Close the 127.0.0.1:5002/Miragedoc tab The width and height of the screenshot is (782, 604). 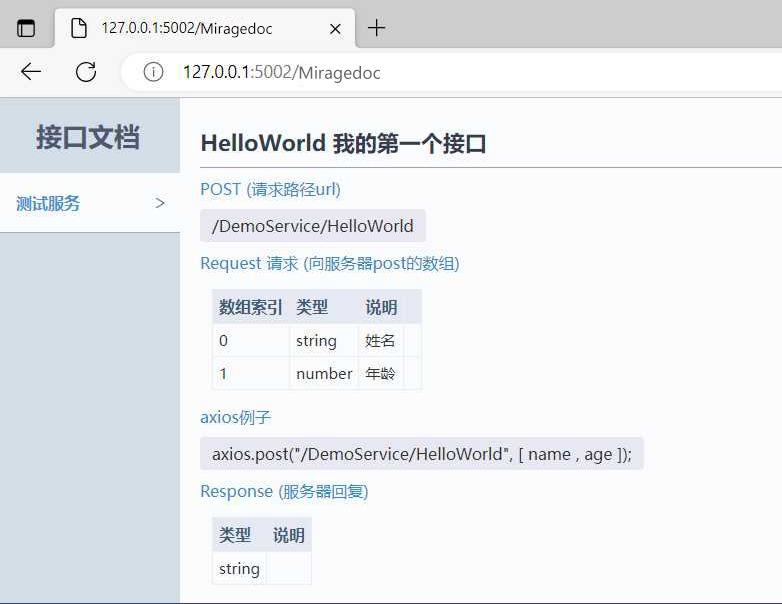coord(335,29)
